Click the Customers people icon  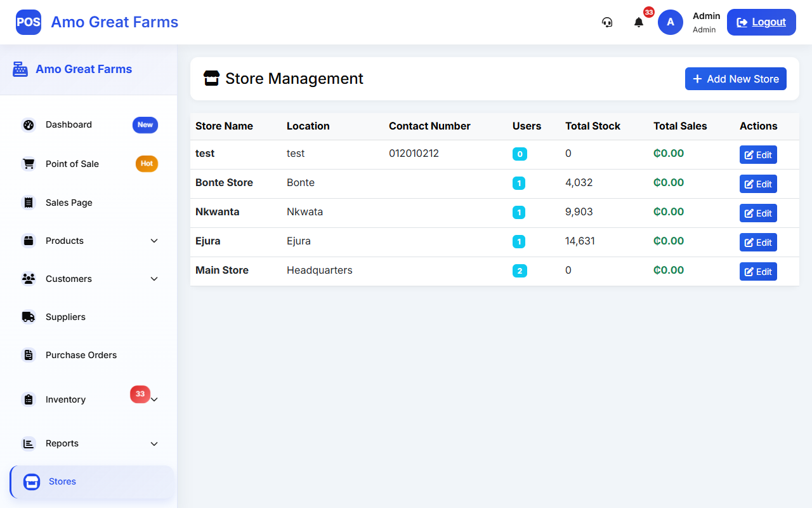tap(29, 279)
